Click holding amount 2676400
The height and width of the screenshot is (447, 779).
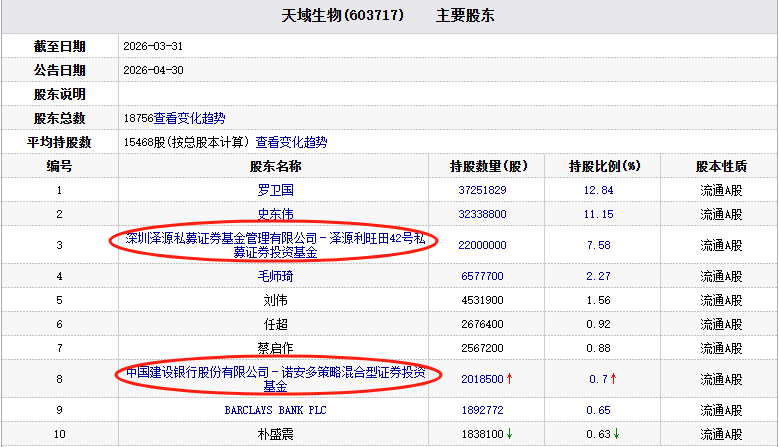click(x=482, y=324)
